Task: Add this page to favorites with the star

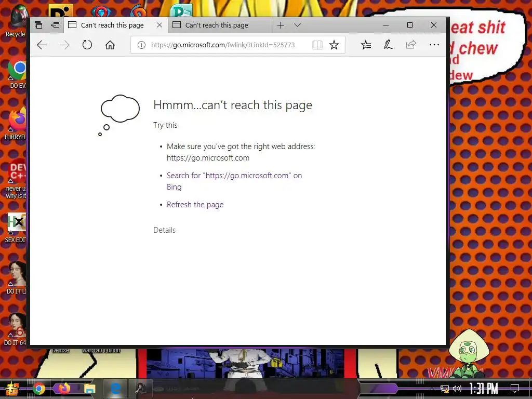Action: coord(334,45)
